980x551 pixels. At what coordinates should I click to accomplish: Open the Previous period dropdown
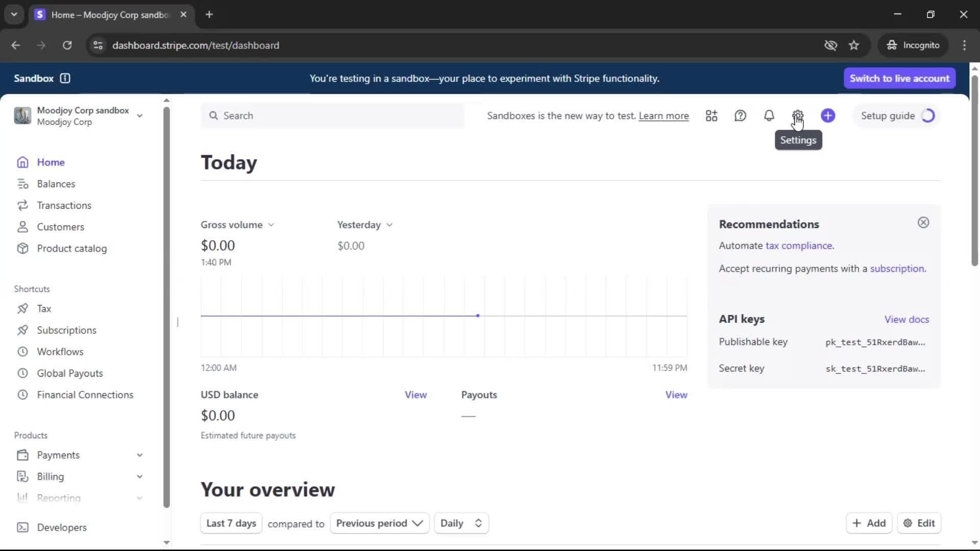[x=379, y=523]
